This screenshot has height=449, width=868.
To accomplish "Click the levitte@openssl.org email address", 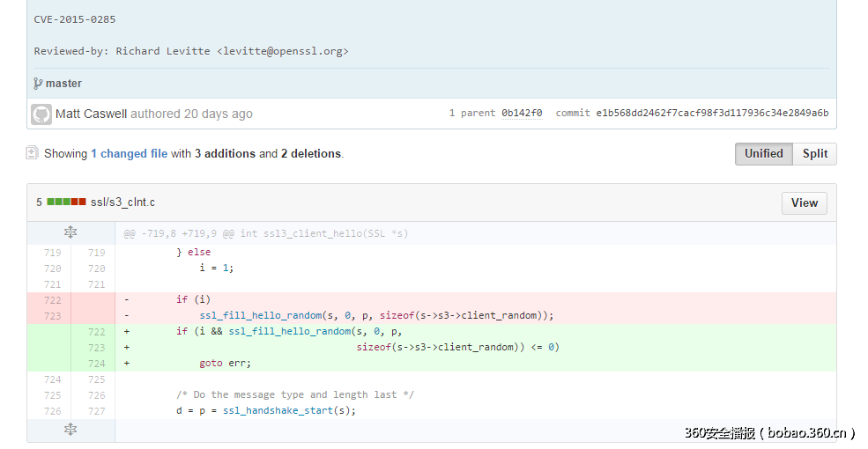I will pos(282,51).
